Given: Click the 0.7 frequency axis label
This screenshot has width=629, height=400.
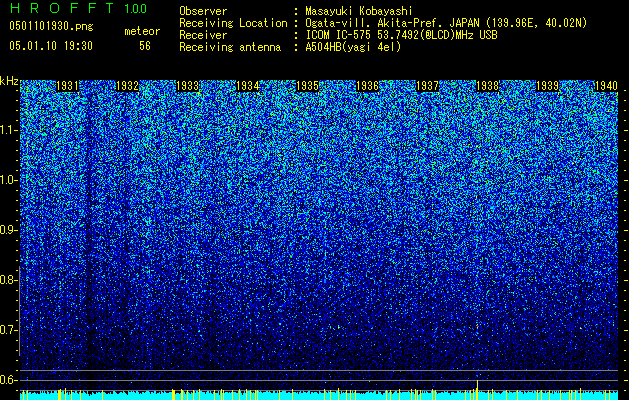Looking at the screenshot, I should [x=9, y=330].
